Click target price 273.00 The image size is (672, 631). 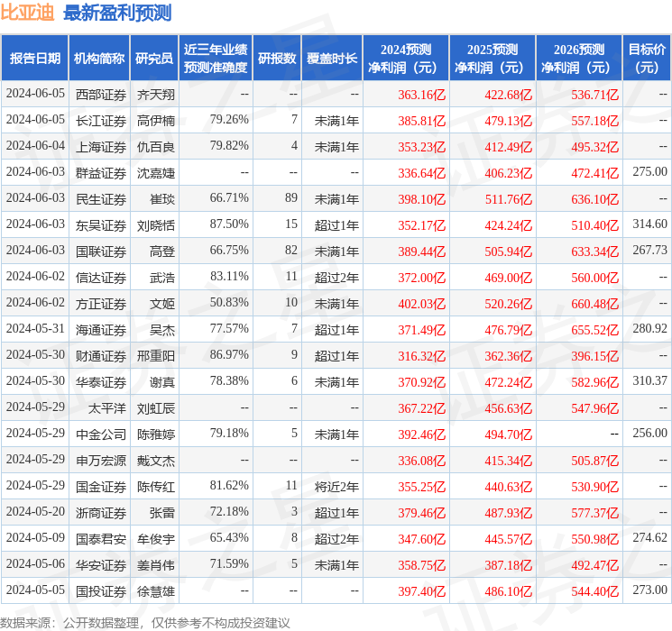[649, 590]
